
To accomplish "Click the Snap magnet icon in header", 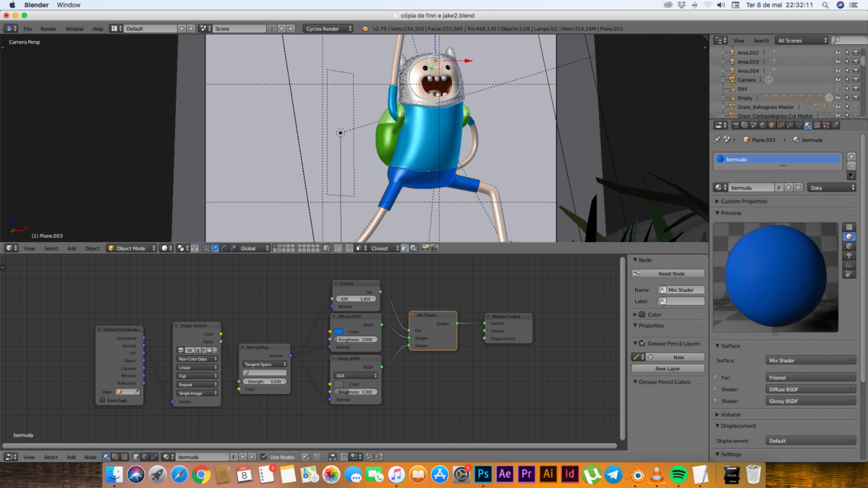I will 349,248.
